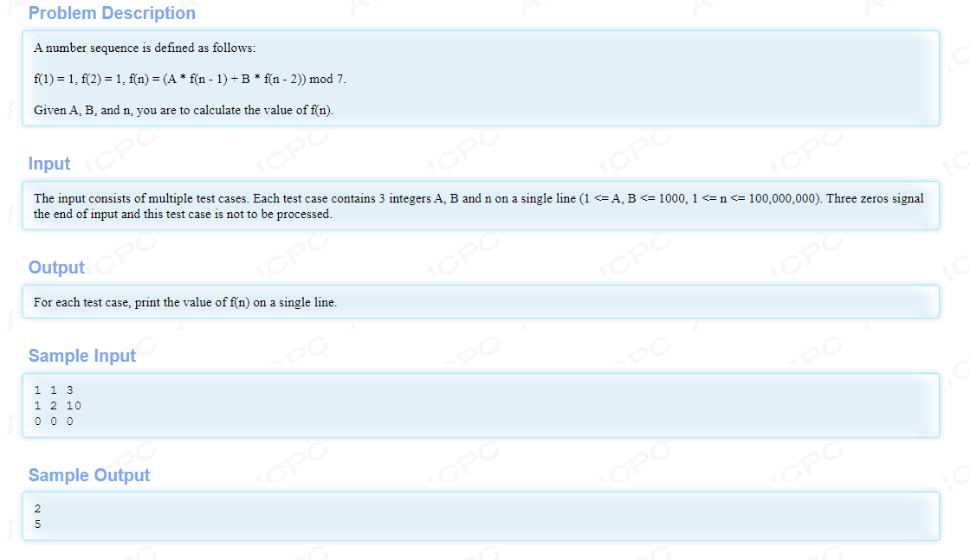Image resolution: width=970 pixels, height=560 pixels.
Task: Click the sample input line '1 1 3'
Action: coord(54,390)
